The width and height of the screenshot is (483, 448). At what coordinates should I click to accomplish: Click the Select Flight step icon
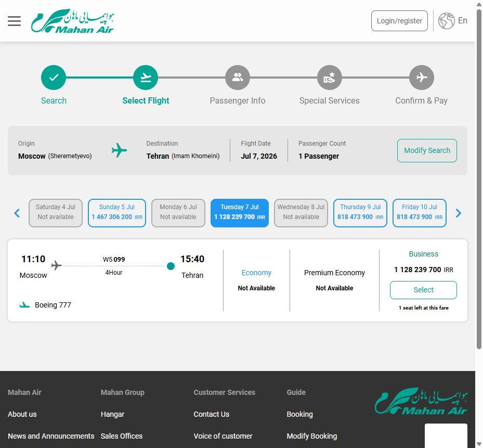[146, 78]
